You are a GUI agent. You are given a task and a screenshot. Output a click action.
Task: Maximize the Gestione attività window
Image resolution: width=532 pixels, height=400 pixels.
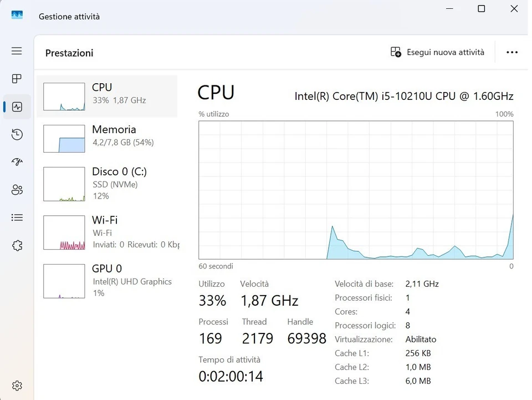[482, 9]
